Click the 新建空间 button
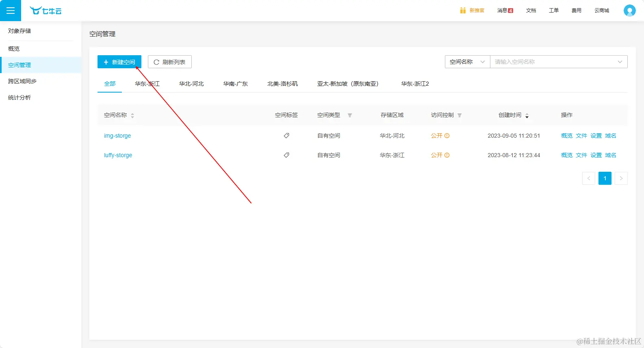The height and width of the screenshot is (348, 644). [x=119, y=62]
